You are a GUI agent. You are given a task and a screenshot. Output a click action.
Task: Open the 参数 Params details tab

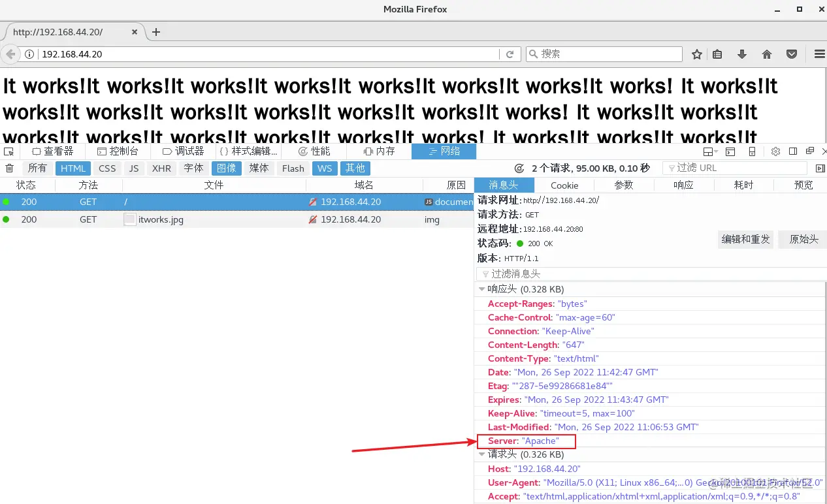tap(624, 185)
